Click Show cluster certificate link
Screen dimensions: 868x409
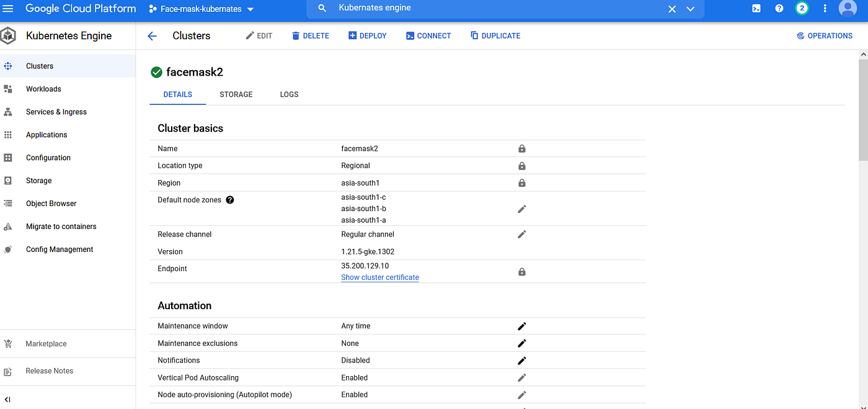coord(380,277)
